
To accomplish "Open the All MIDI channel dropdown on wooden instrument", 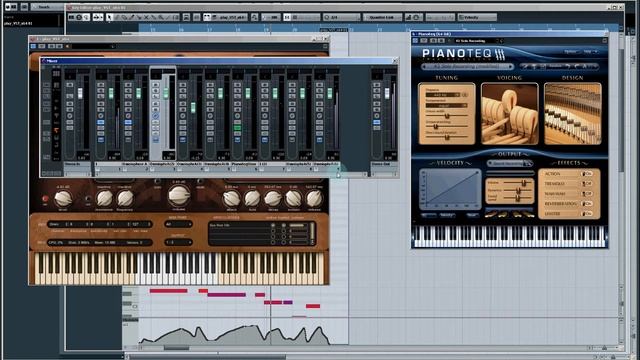I will tap(178, 224).
